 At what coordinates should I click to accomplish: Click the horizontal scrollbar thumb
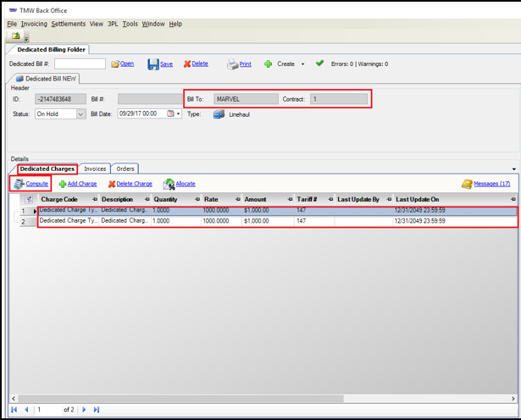[x=180, y=399]
